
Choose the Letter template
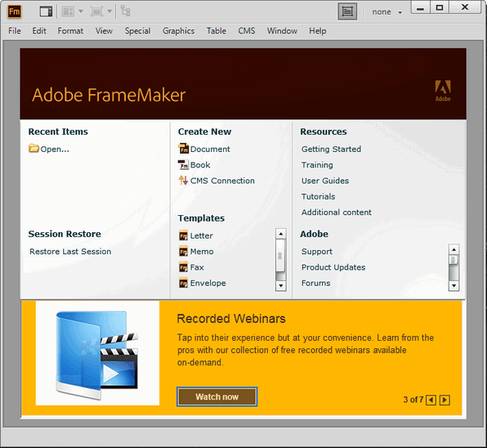click(x=201, y=235)
